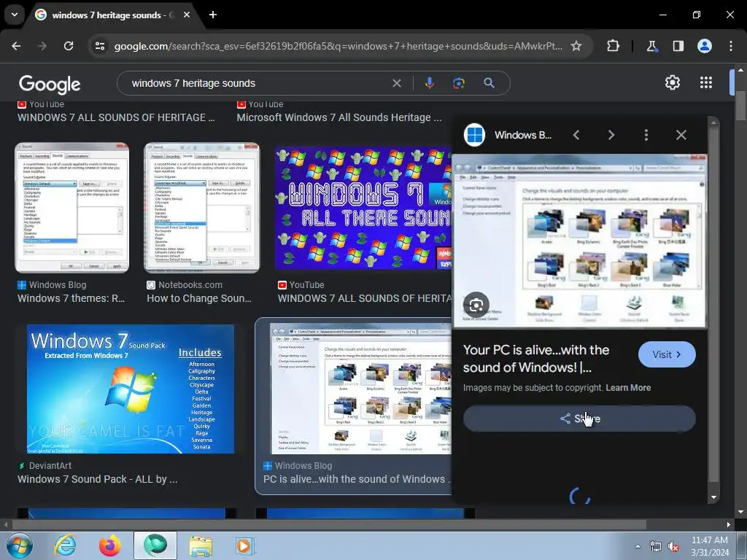747x560 pixels.
Task: Open 'WINDOWS 7 ALL SOUNDS OF HERITAGE' top result
Action: tap(116, 117)
